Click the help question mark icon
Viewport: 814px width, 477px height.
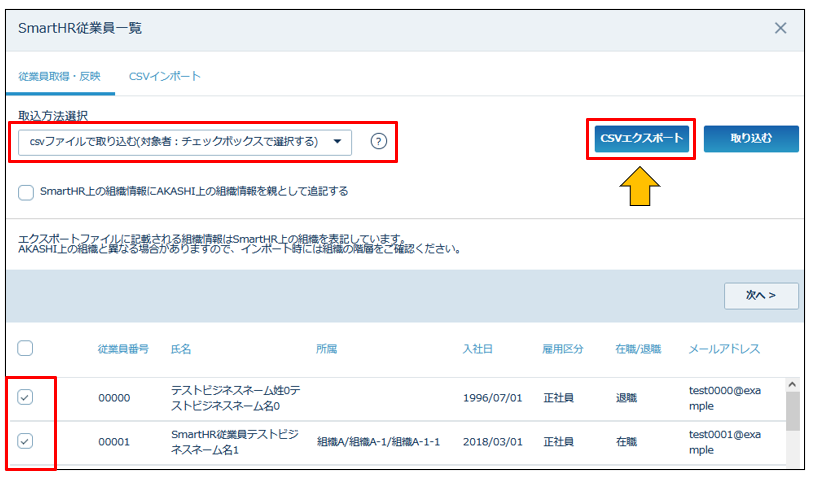pyautogui.click(x=378, y=141)
